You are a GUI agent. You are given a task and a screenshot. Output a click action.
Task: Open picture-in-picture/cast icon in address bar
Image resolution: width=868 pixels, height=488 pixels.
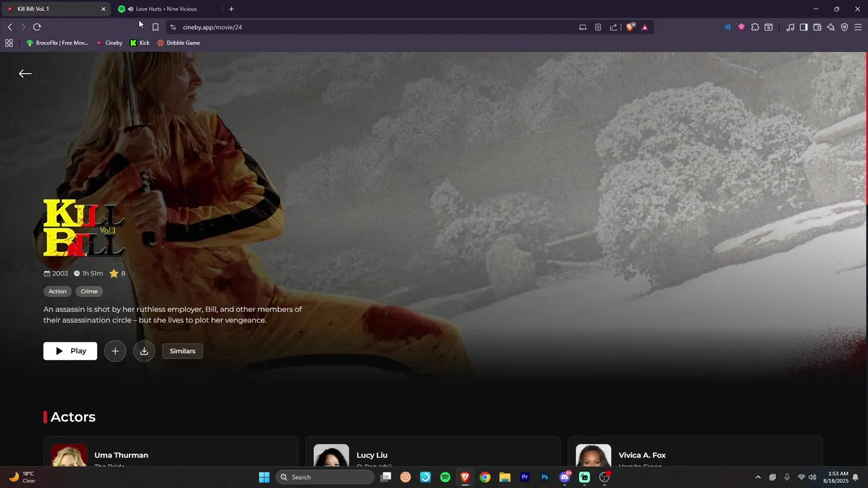[583, 27]
